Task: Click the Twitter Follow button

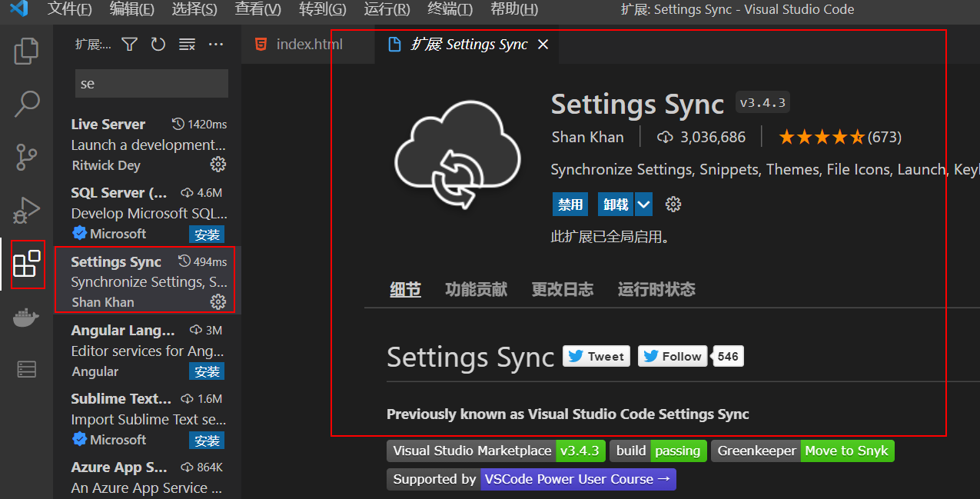Action: click(x=673, y=356)
